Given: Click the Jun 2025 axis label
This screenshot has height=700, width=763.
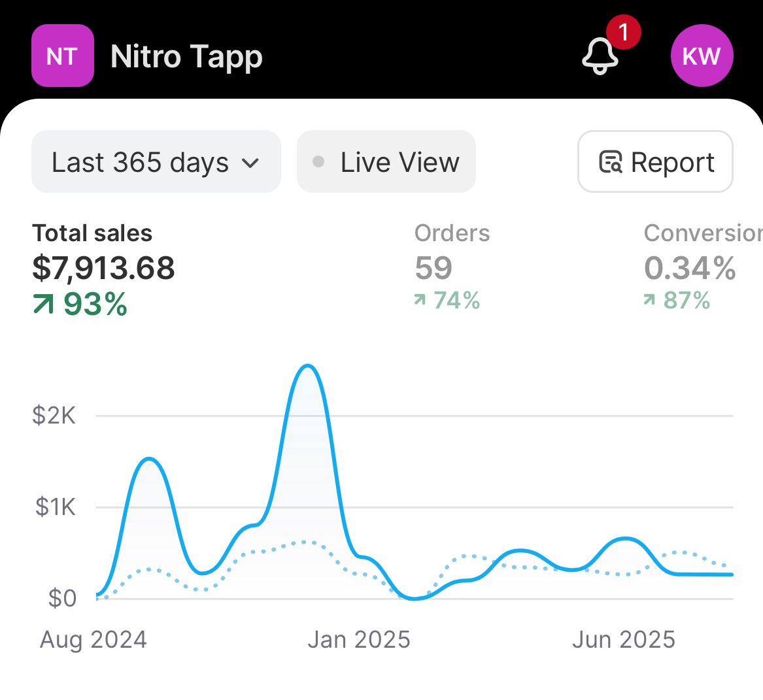Looking at the screenshot, I should coord(624,640).
